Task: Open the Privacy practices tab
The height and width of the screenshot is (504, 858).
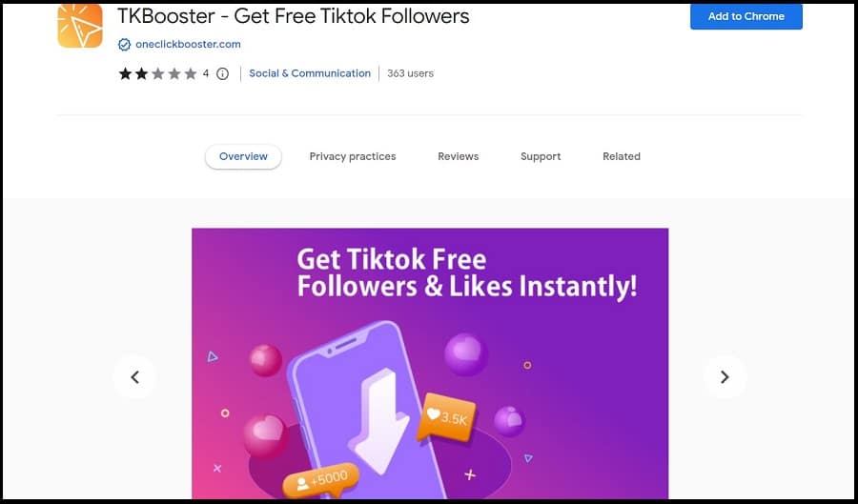Action: click(353, 156)
